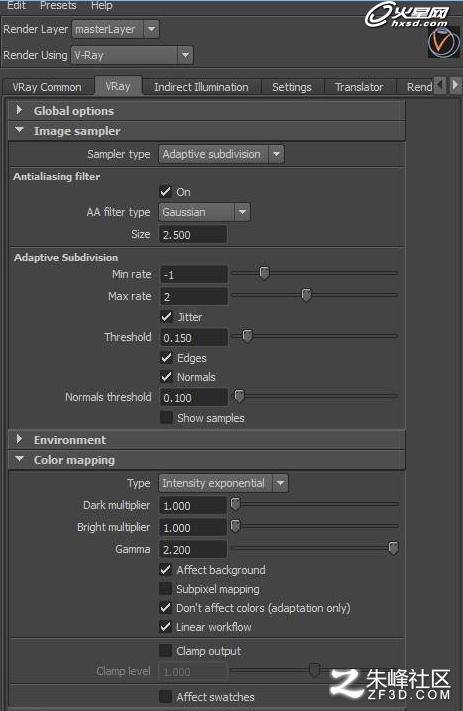
Task: Click the Min rate slider handle
Action: point(264,273)
